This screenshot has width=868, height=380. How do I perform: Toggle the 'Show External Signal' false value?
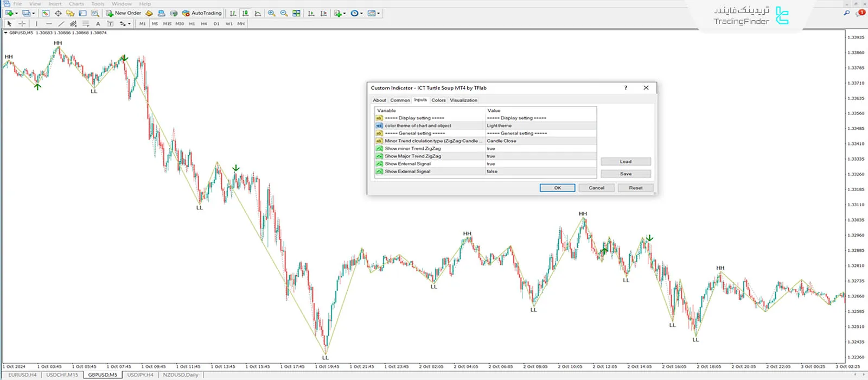[x=540, y=172]
